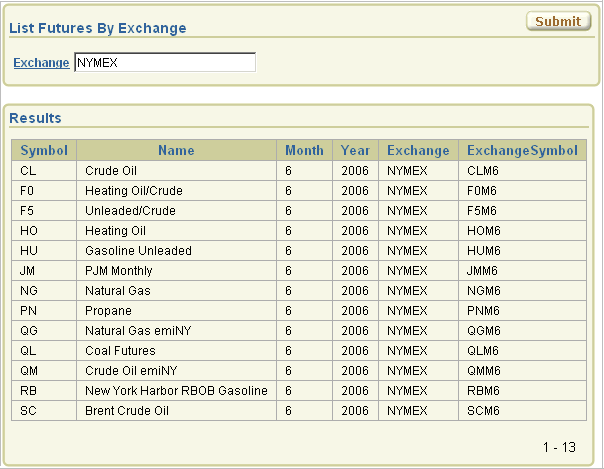The width and height of the screenshot is (604, 469).
Task: Select the Natural Gas name cell
Action: (x=176, y=291)
